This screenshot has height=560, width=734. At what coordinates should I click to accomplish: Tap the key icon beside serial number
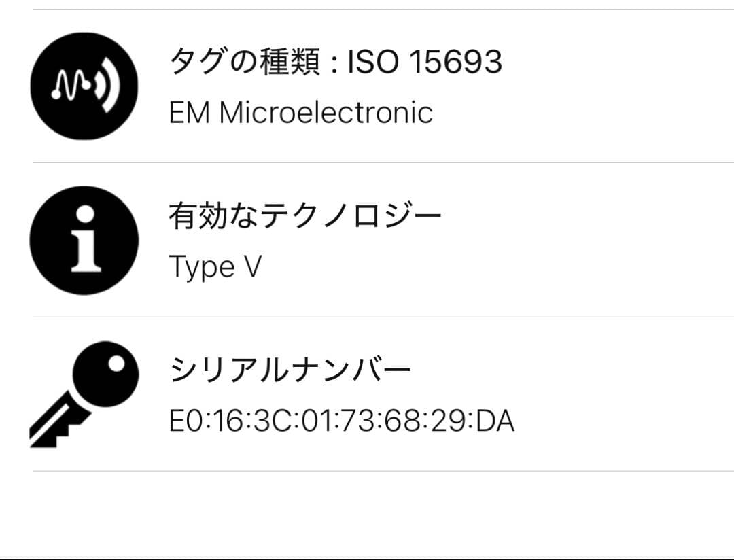pos(84,394)
